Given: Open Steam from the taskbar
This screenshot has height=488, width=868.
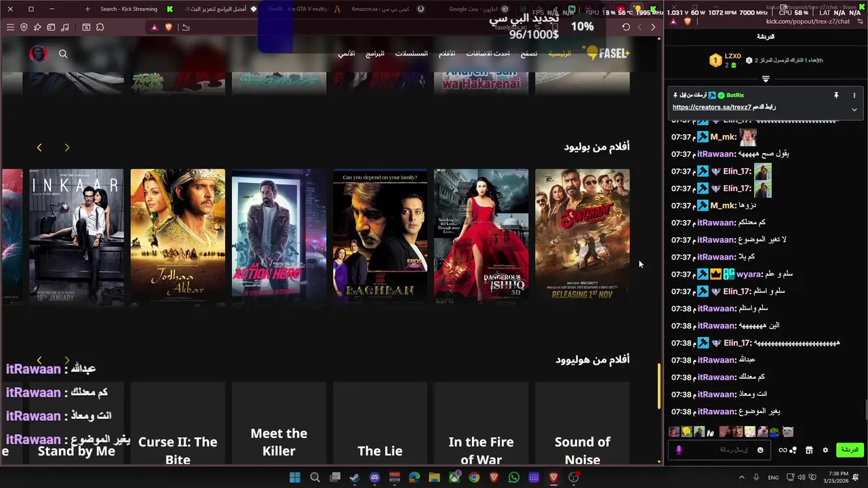Looking at the screenshot, I should (x=355, y=478).
